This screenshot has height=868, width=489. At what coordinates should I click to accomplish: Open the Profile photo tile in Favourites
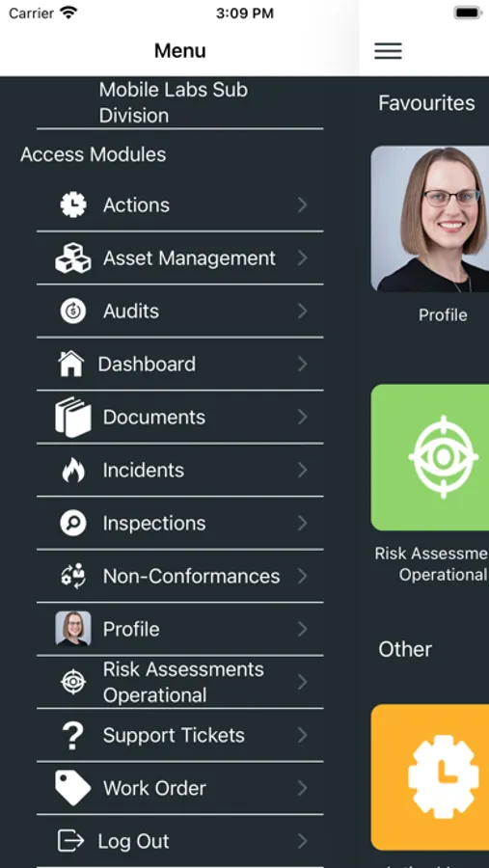(430, 219)
